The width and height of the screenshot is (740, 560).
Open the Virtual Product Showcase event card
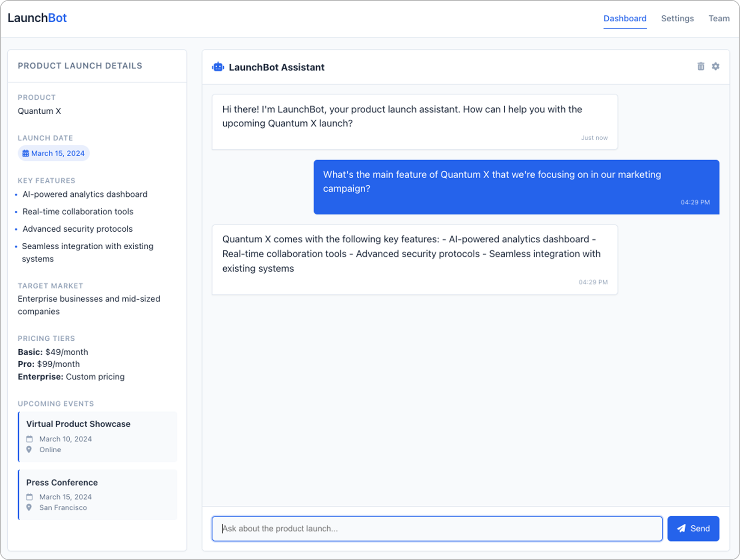98,437
